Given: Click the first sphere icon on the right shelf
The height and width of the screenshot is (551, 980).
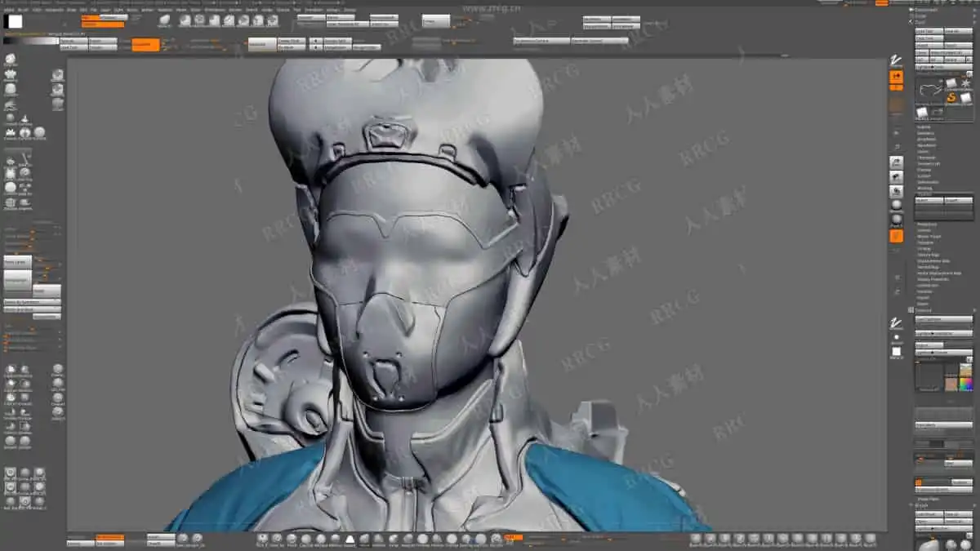Looking at the screenshot, I should click(x=896, y=205).
